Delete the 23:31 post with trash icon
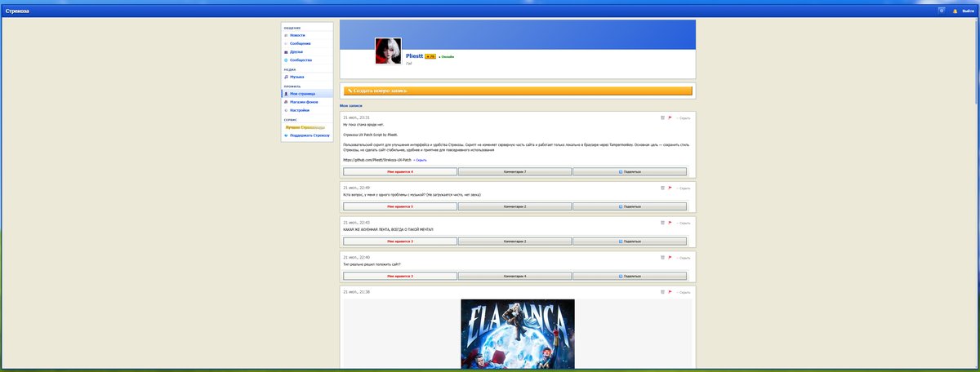The height and width of the screenshot is (372, 980). click(x=662, y=117)
